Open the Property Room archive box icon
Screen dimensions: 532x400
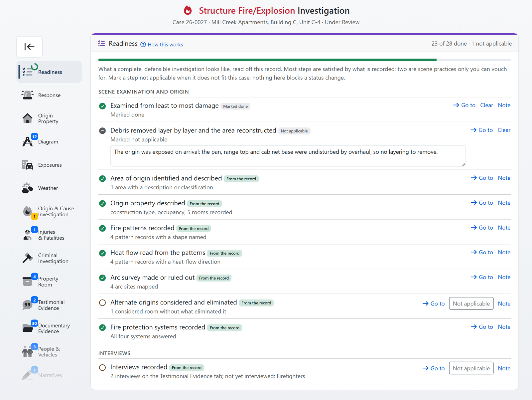coord(28,282)
